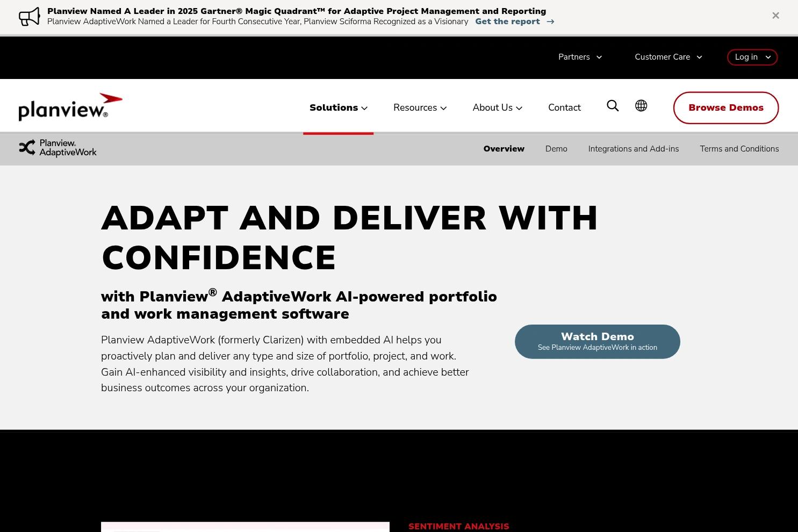The height and width of the screenshot is (532, 798).
Task: Click the formerly Clarizen description paragraph
Action: tap(285, 364)
